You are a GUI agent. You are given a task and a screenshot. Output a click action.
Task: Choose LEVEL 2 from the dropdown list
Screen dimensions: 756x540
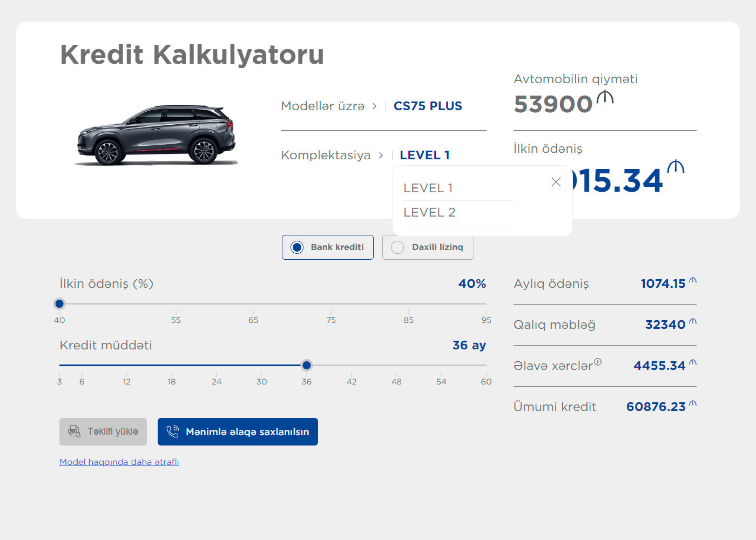429,212
